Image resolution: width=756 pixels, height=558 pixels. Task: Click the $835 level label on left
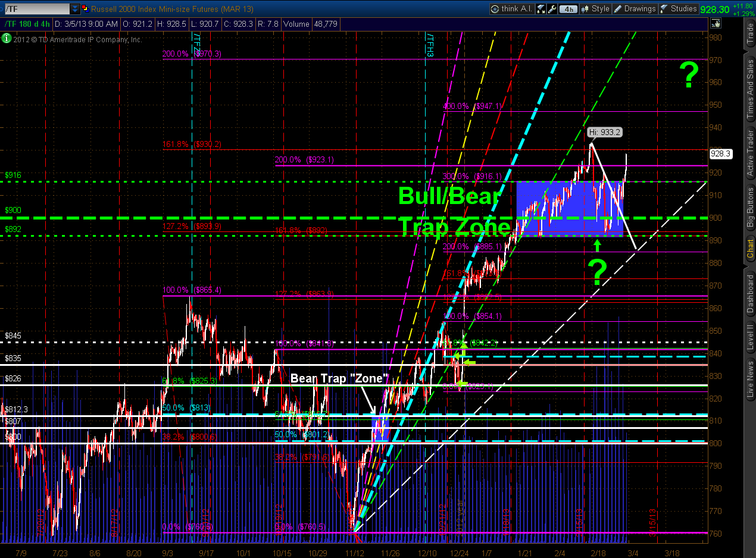click(x=13, y=358)
